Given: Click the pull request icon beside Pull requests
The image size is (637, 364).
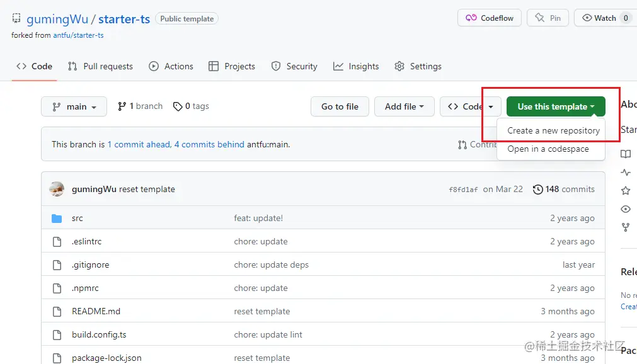Looking at the screenshot, I should 72,66.
